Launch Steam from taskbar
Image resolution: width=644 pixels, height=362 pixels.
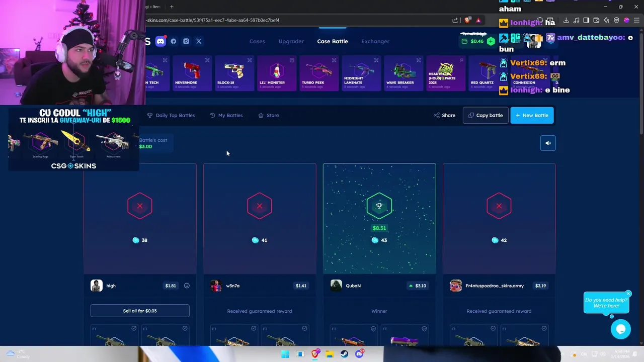pos(344,354)
